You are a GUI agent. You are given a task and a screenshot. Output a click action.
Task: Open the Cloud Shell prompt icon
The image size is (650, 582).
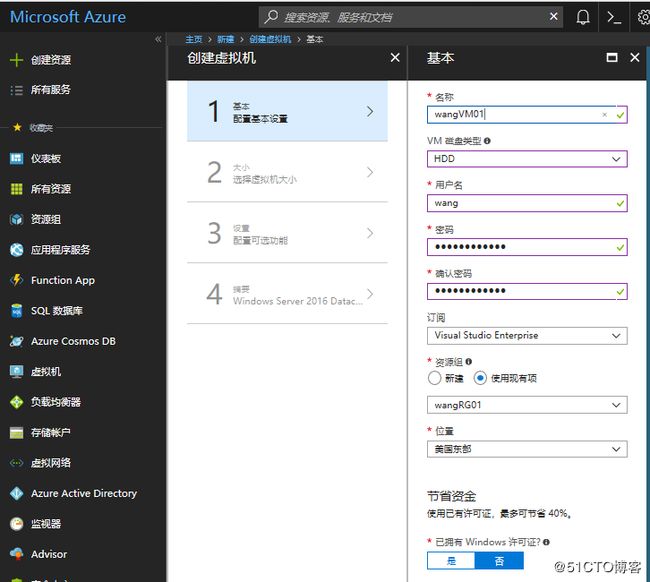point(614,17)
